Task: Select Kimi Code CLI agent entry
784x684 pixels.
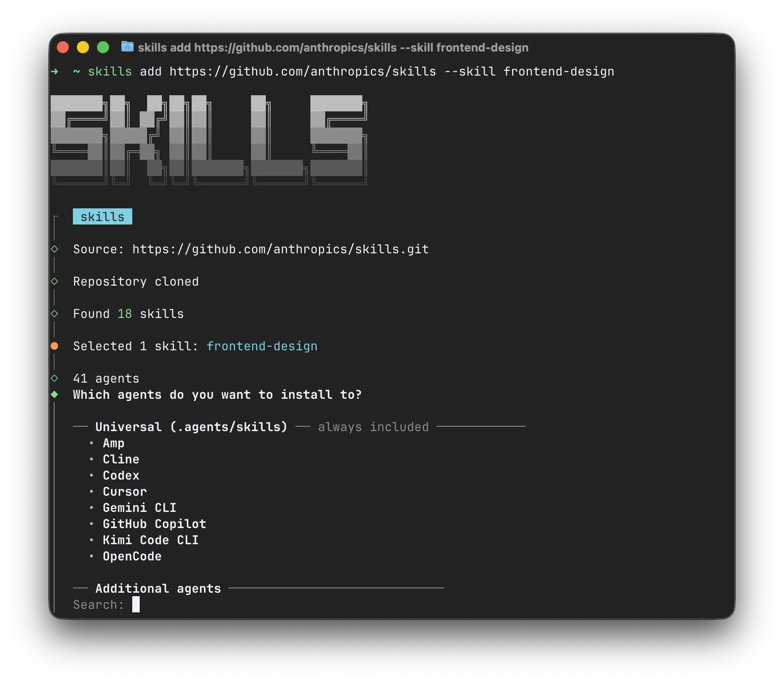Action: [x=150, y=540]
